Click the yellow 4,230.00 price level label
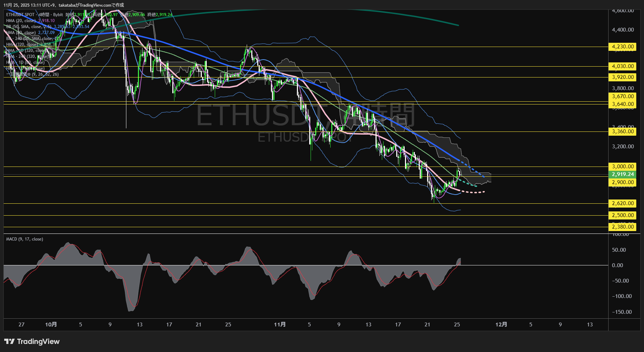The width and height of the screenshot is (644, 352). (x=622, y=47)
